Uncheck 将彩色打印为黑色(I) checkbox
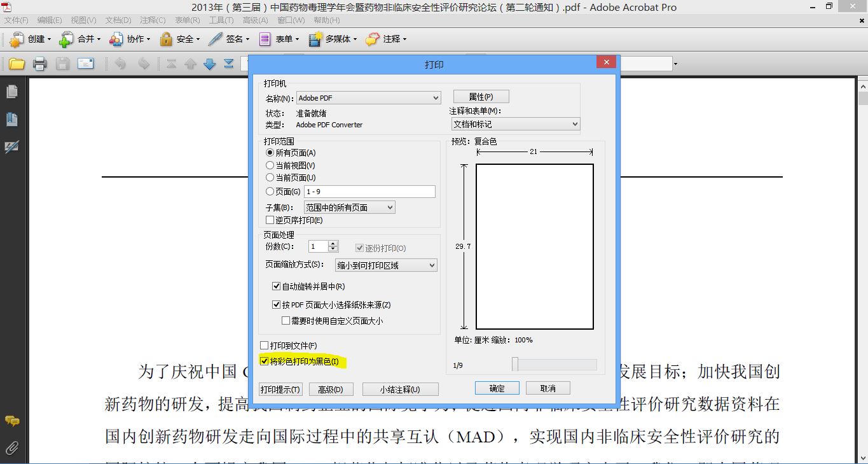The image size is (868, 464). click(265, 362)
